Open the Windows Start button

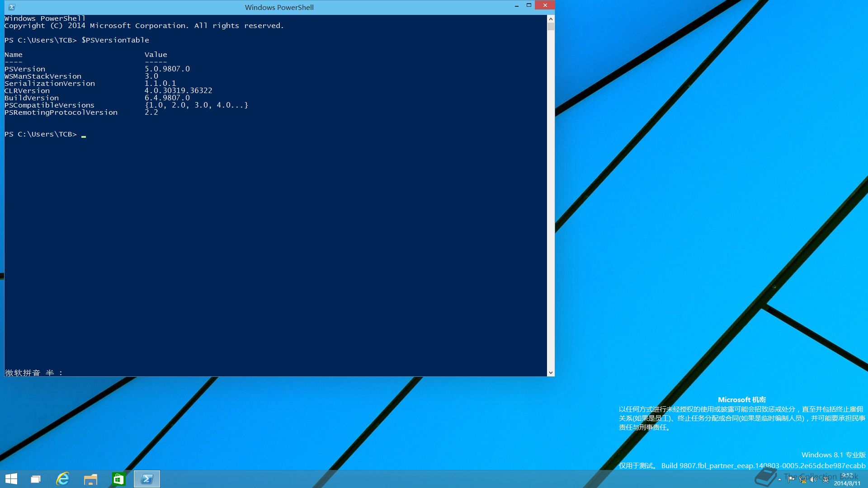pyautogui.click(x=11, y=479)
